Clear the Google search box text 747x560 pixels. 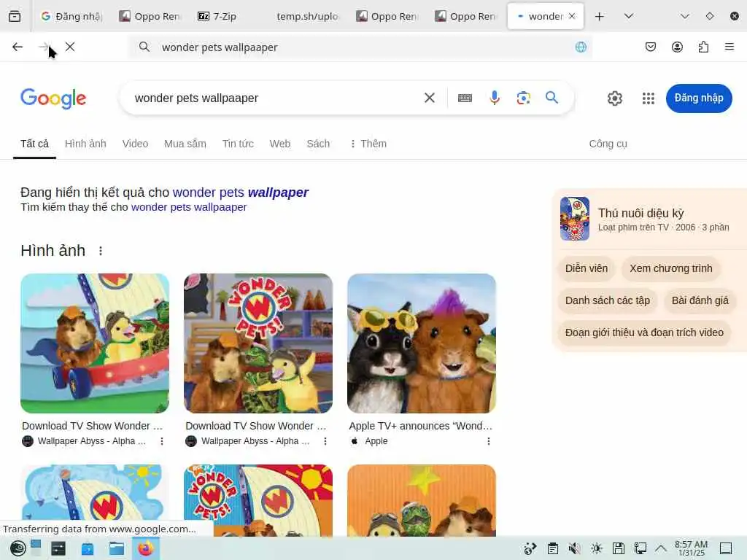(429, 98)
